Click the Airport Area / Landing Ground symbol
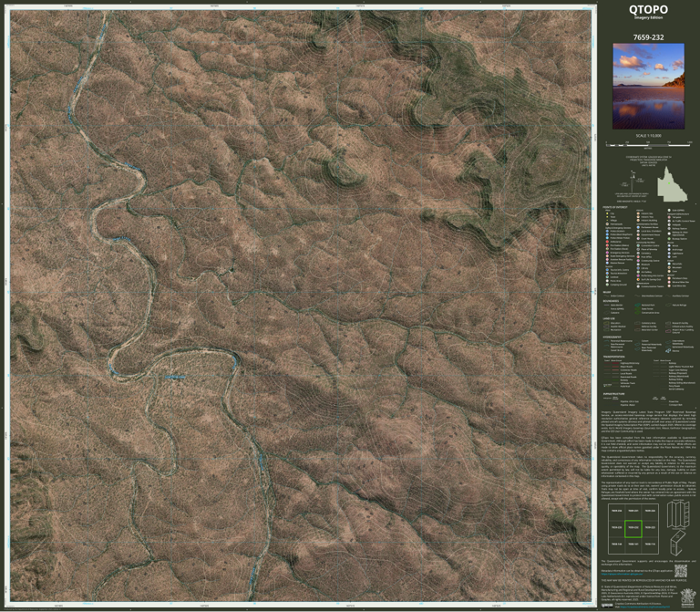 coord(668,331)
